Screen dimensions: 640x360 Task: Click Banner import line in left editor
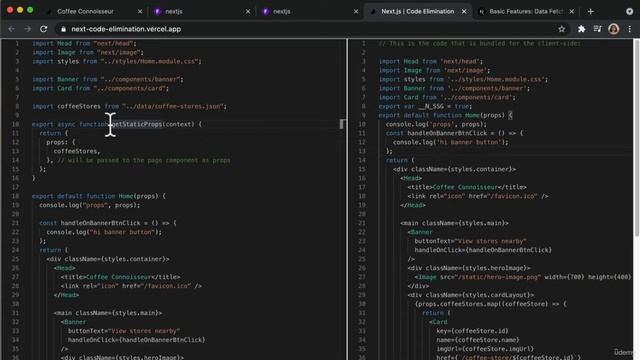[x=108, y=79]
